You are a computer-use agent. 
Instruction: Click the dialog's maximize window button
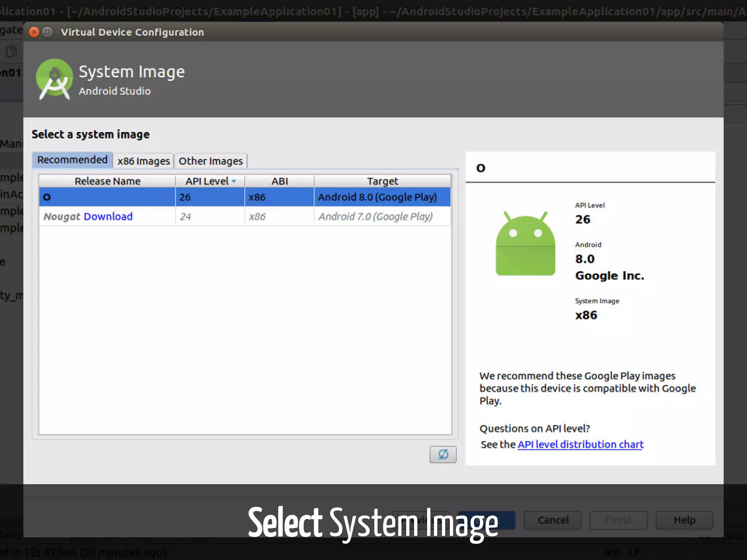pos(47,32)
